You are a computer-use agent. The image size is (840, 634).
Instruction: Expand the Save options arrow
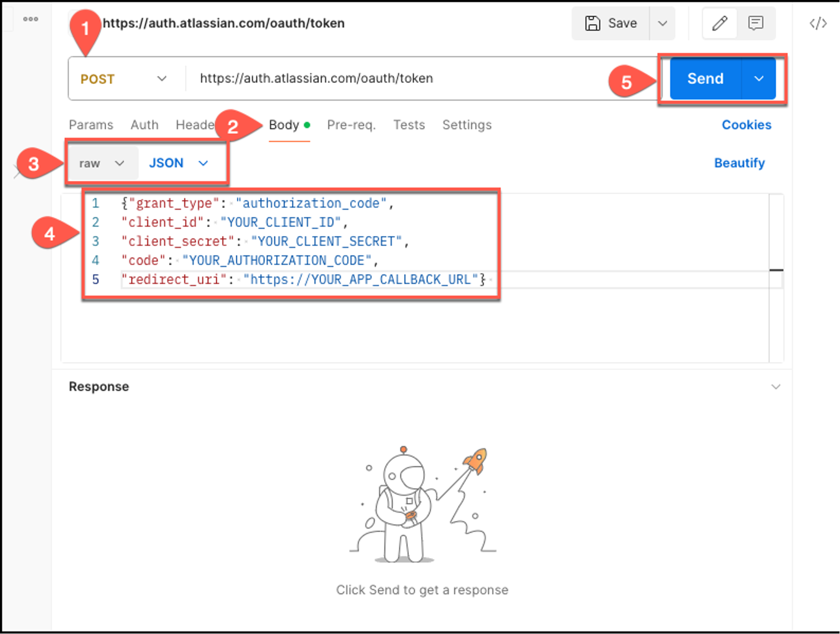[662, 23]
